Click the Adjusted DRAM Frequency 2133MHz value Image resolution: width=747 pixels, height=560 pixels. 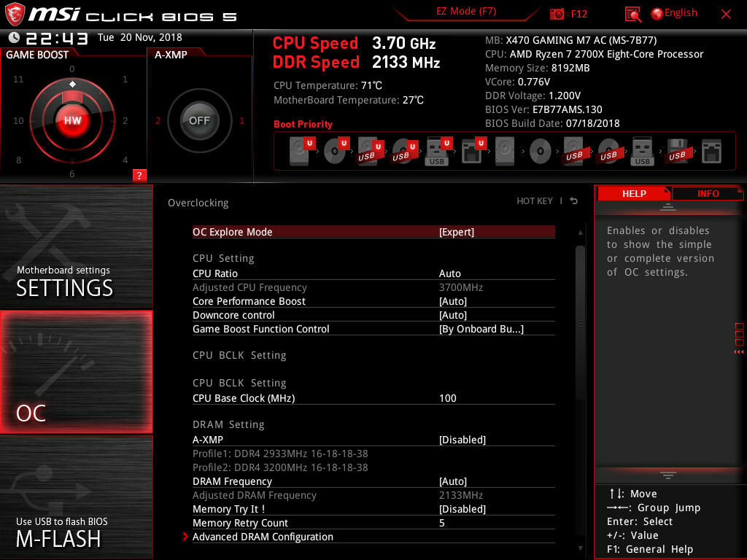[461, 495]
